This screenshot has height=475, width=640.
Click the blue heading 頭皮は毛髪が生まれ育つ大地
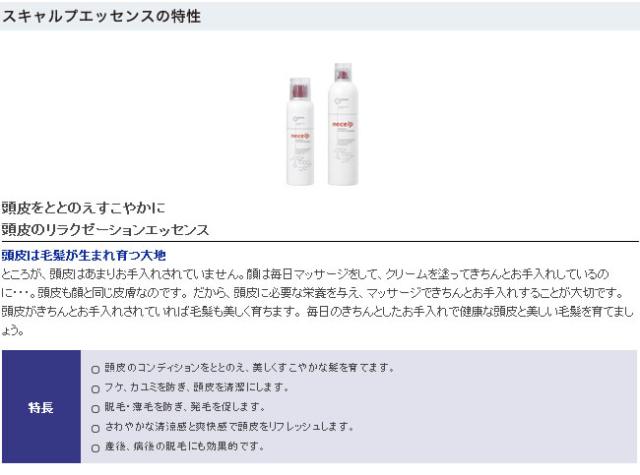pyautogui.click(x=84, y=255)
